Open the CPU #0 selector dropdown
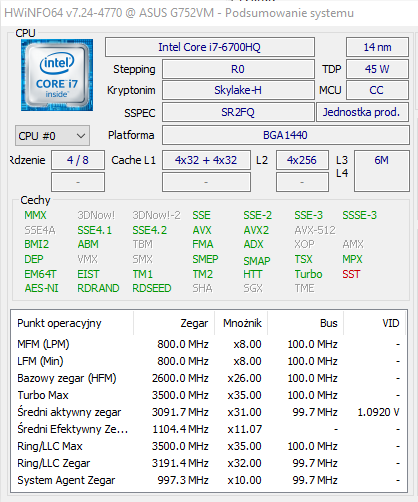418x502 pixels. click(x=52, y=136)
